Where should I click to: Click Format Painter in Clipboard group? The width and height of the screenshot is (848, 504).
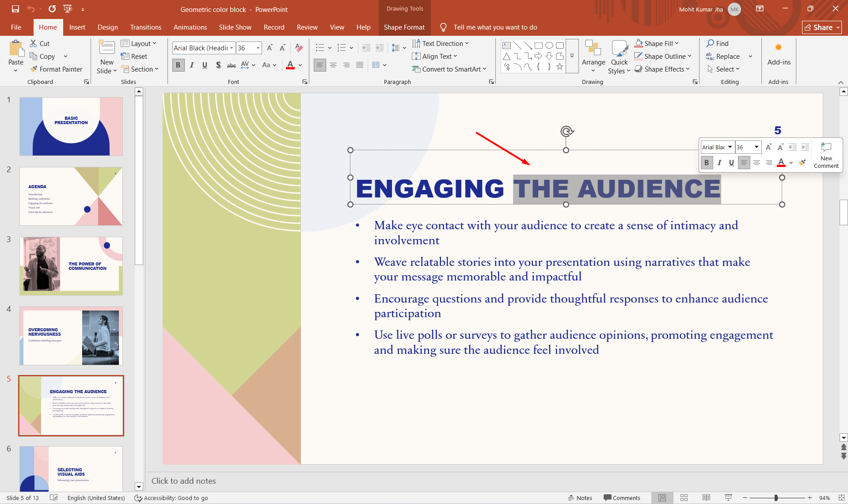tap(56, 69)
